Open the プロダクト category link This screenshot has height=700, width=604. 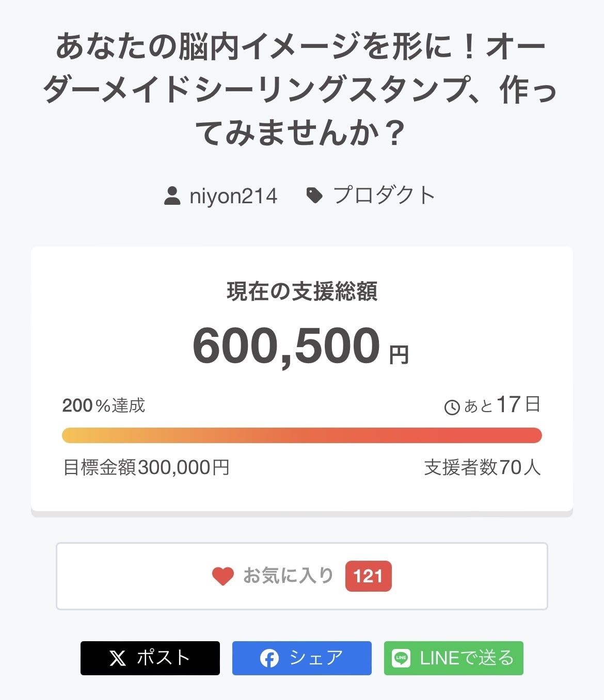pyautogui.click(x=384, y=196)
